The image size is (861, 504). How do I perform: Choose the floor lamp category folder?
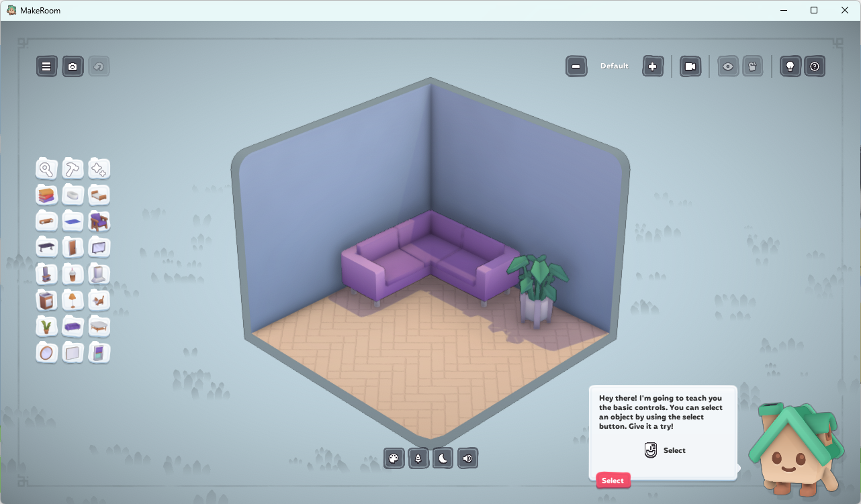73,300
